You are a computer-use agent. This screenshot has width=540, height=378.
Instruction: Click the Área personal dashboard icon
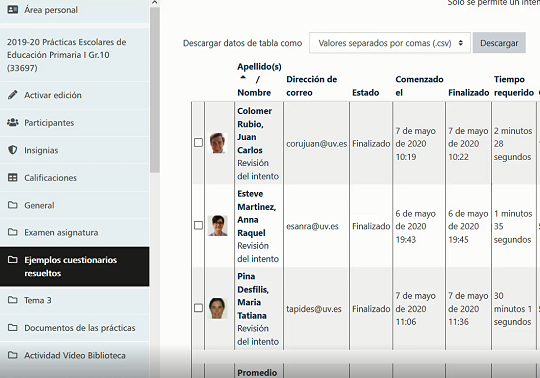pos(13,10)
